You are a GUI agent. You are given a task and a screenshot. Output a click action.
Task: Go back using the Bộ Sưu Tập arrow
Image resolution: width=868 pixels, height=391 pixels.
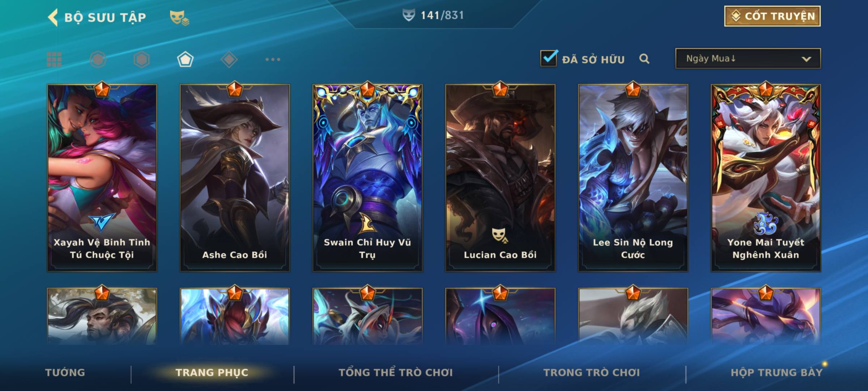(x=53, y=17)
